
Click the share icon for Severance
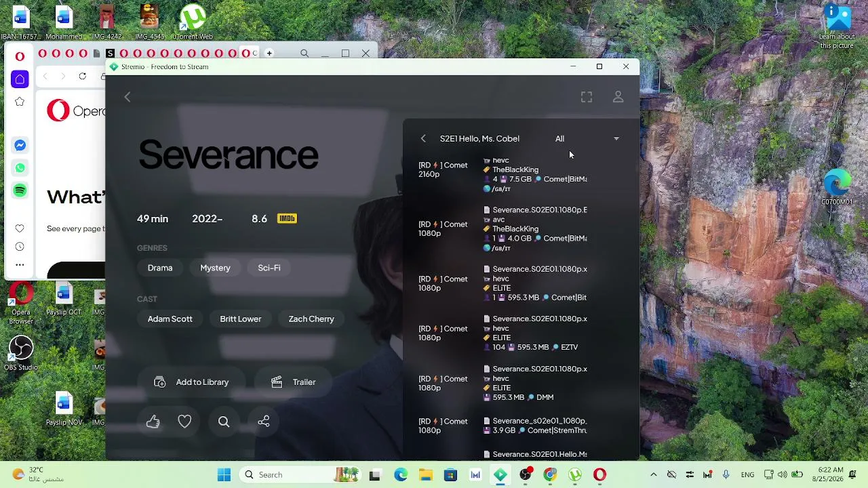click(x=264, y=422)
